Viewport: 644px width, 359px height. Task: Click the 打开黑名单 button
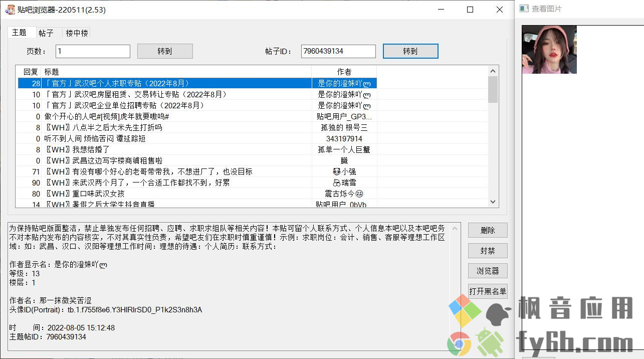(x=488, y=291)
